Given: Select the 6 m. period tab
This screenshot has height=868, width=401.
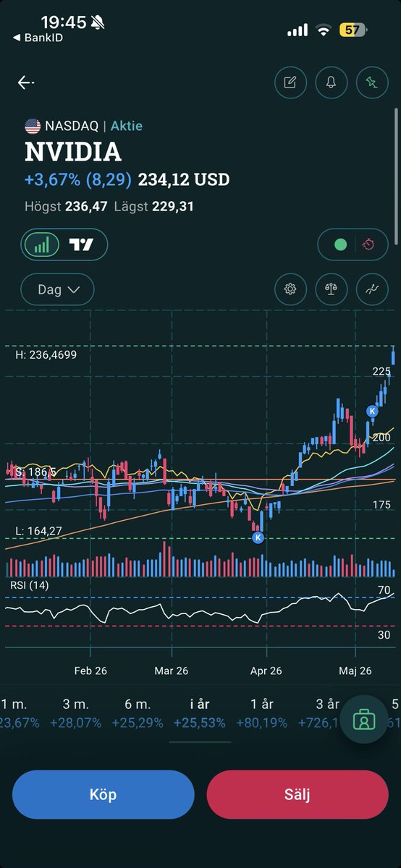Looking at the screenshot, I should click(x=138, y=712).
